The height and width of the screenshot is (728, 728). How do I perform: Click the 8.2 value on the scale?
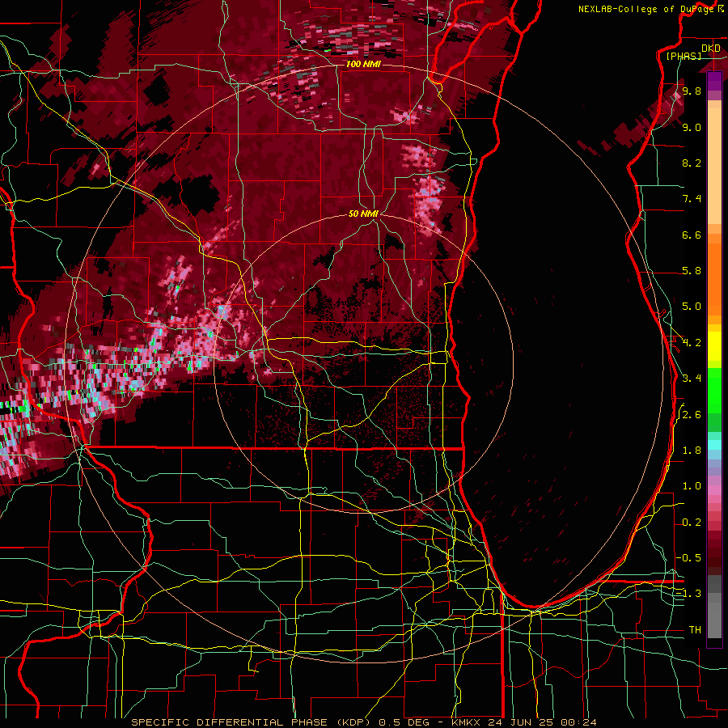[692, 163]
